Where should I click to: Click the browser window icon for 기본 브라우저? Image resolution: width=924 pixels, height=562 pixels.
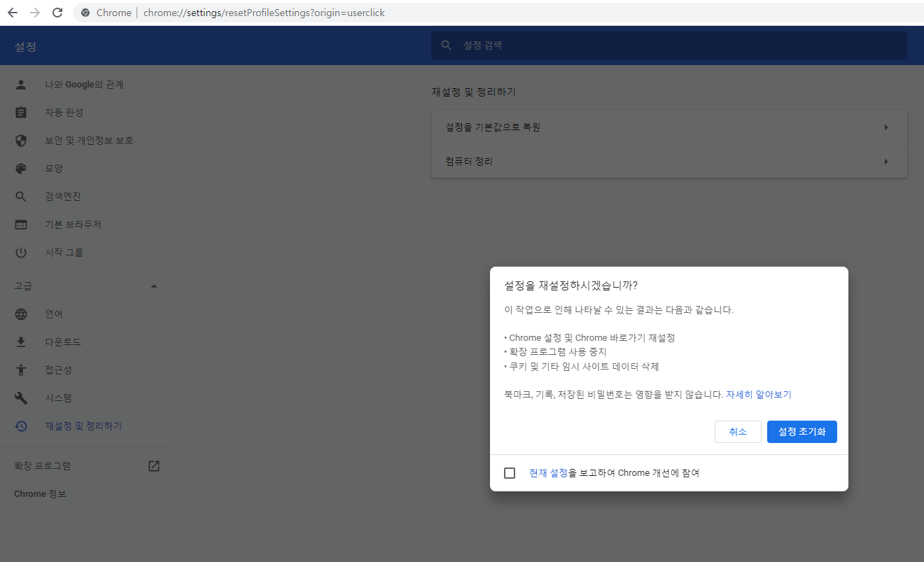[x=21, y=225]
